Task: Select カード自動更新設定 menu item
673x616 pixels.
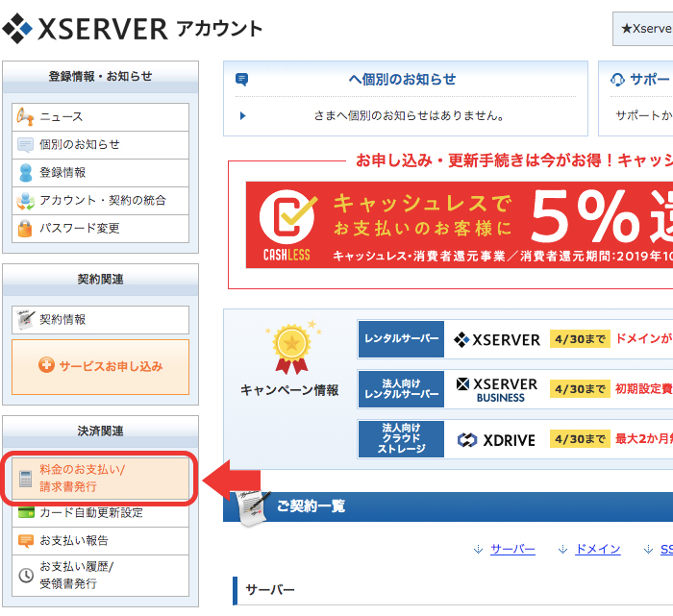Action: (100, 513)
